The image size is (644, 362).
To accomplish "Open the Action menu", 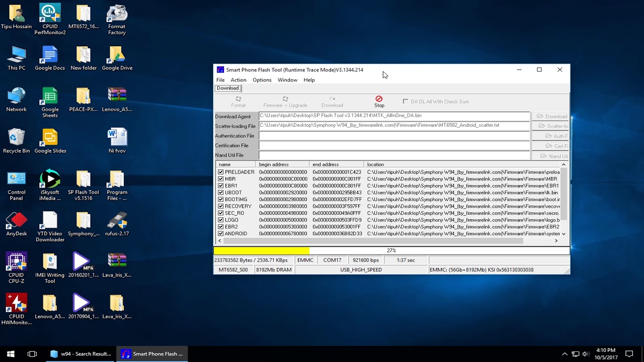I will coord(238,80).
